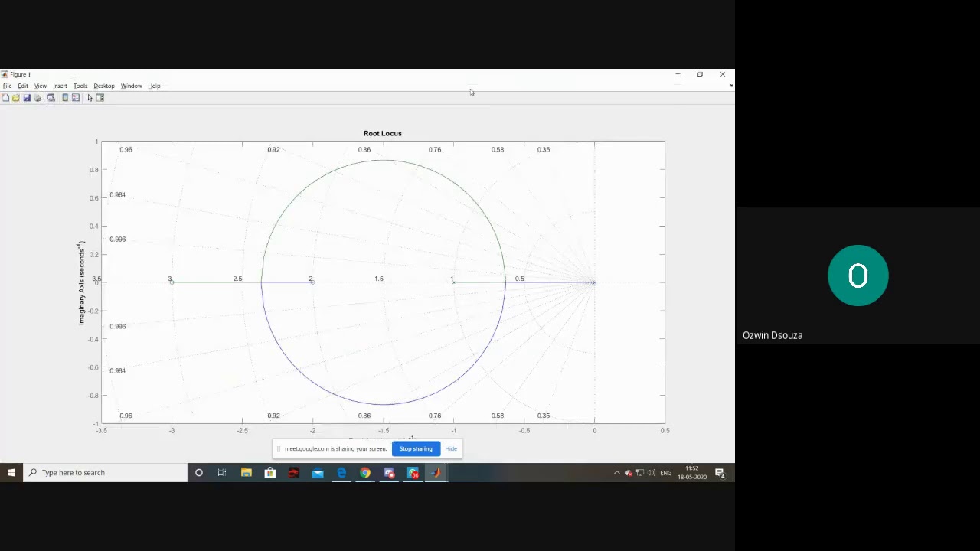Viewport: 980px width, 551px height.
Task: Click Hide on the sharing notification
Action: [x=451, y=449]
